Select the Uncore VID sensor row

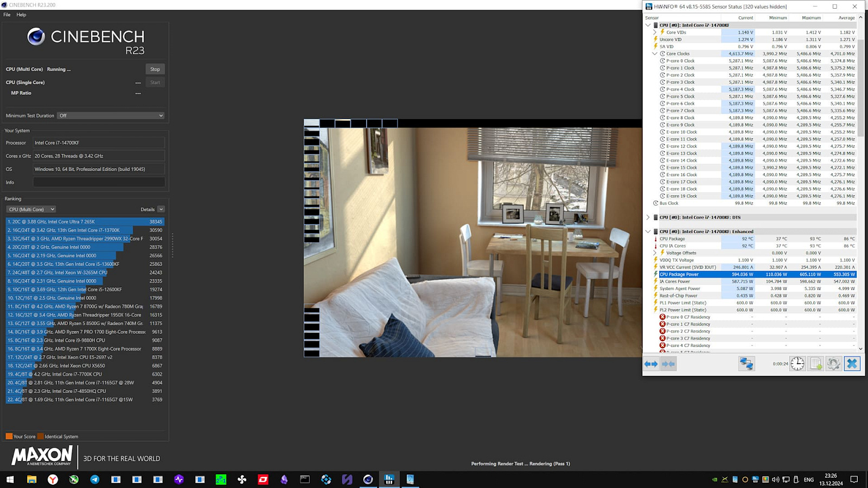(x=754, y=40)
